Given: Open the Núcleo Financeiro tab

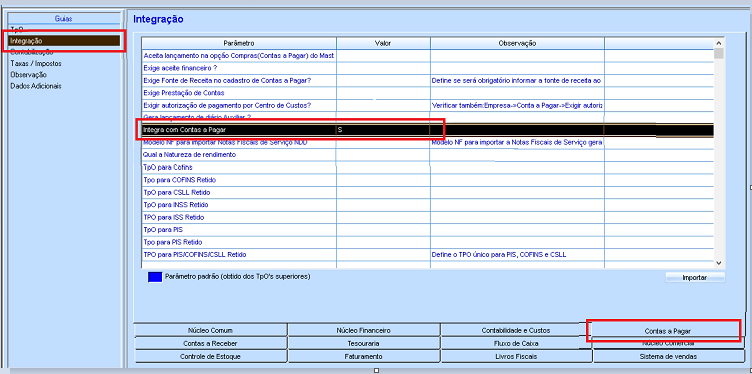Looking at the screenshot, I should point(364,330).
